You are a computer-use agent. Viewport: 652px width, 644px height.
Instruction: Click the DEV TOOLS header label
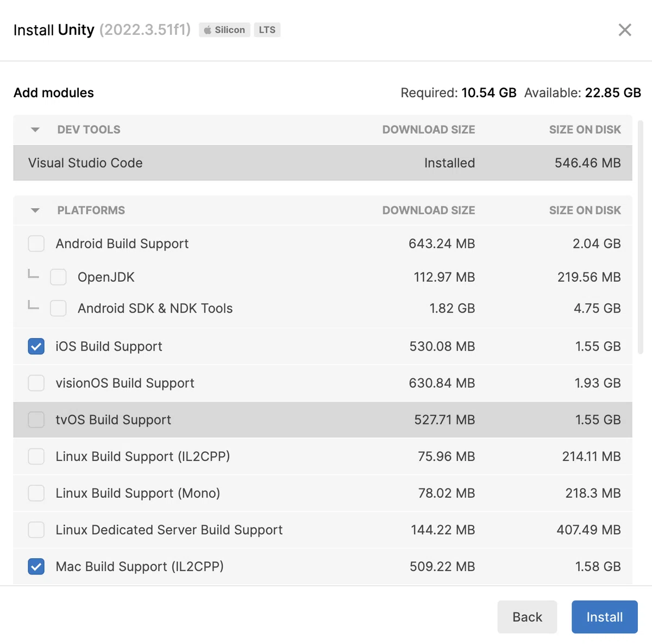pyautogui.click(x=89, y=130)
